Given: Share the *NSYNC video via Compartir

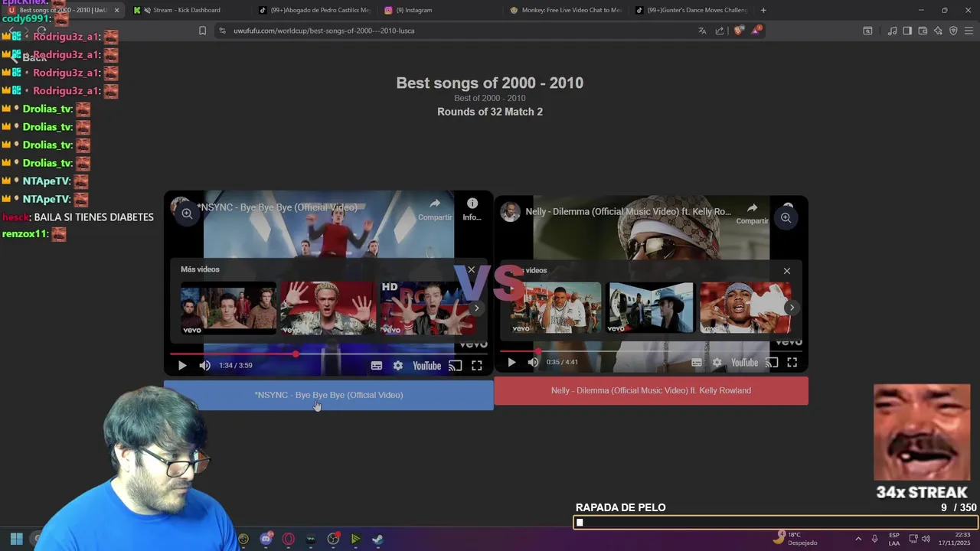Looking at the screenshot, I should pyautogui.click(x=435, y=209).
